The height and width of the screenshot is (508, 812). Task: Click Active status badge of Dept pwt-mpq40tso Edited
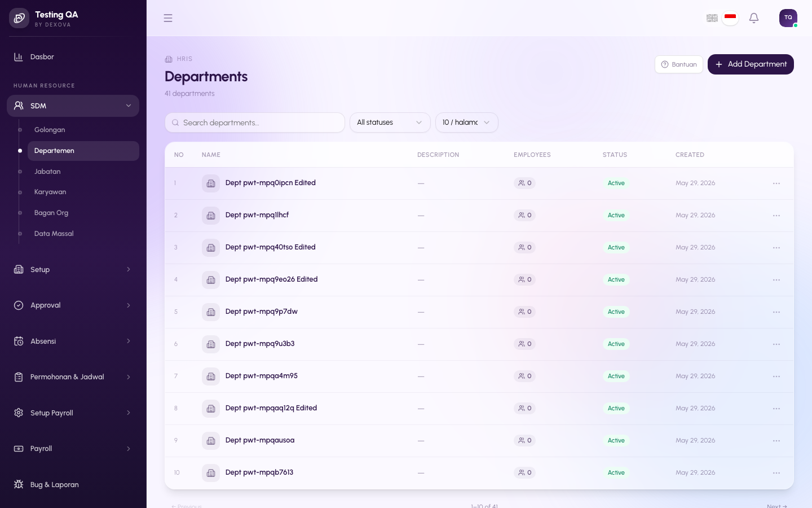(616, 247)
